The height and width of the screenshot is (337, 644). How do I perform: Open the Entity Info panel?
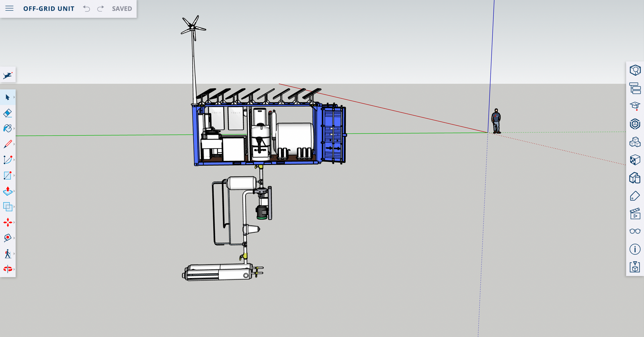(635, 70)
